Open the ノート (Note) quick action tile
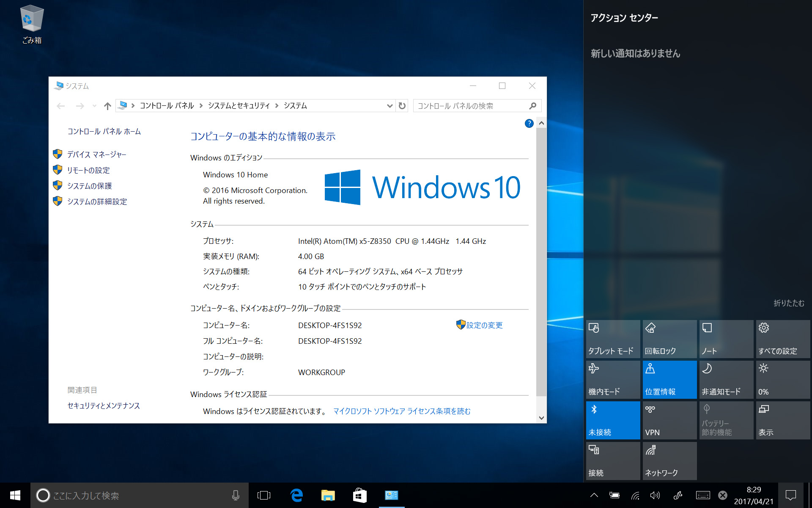Screen dimensions: 812x508 click(x=726, y=337)
